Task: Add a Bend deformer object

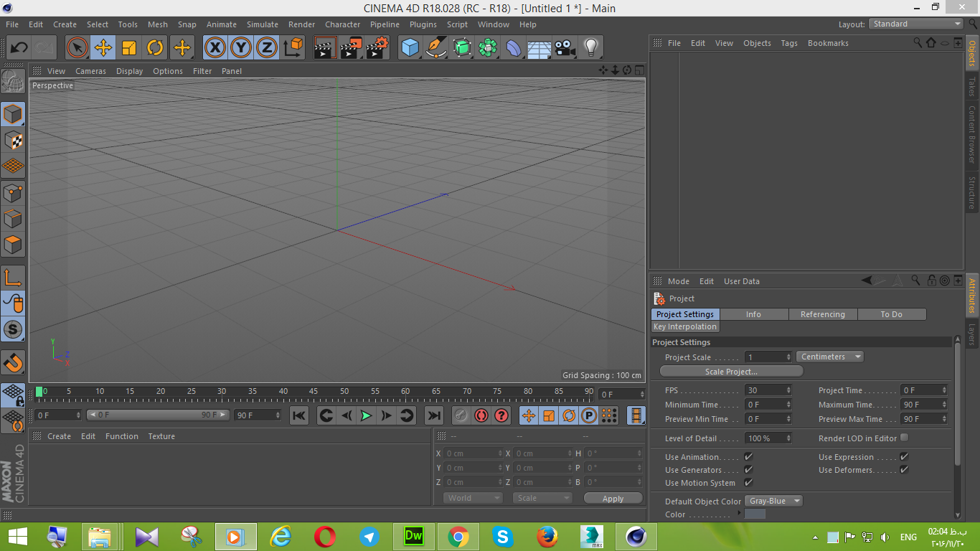Action: [x=514, y=48]
